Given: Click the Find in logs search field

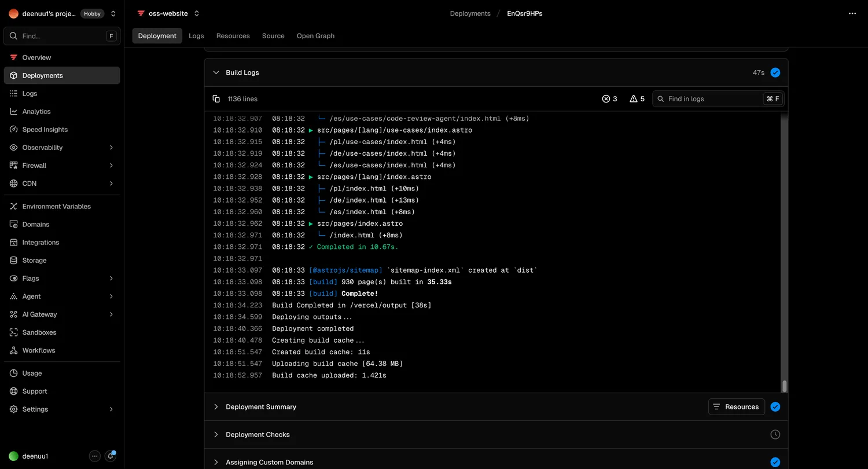Looking at the screenshot, I should coord(712,98).
